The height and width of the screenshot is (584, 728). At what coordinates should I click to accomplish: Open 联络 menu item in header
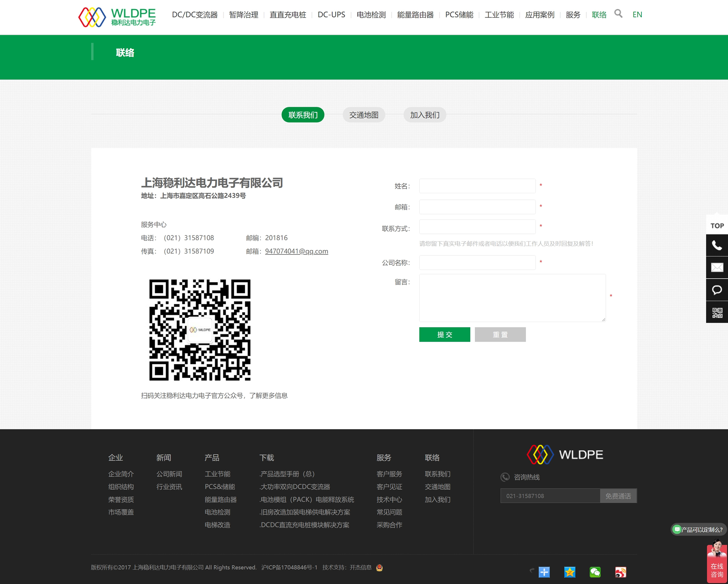(x=599, y=15)
